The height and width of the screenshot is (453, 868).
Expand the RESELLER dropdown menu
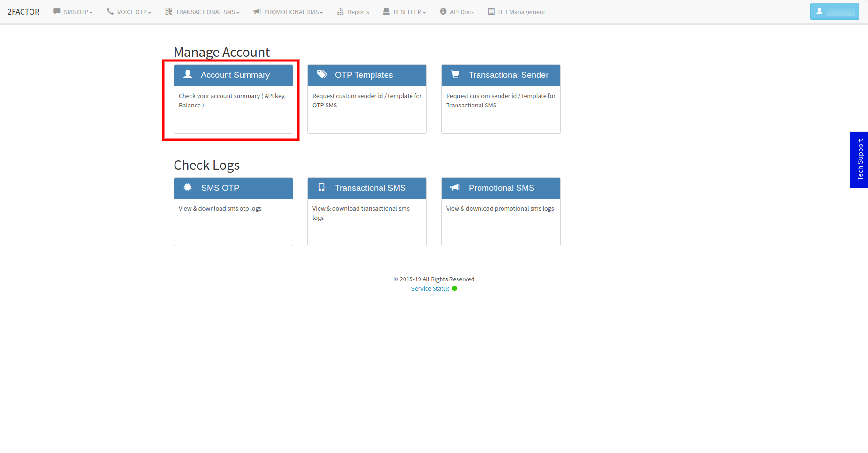[404, 12]
